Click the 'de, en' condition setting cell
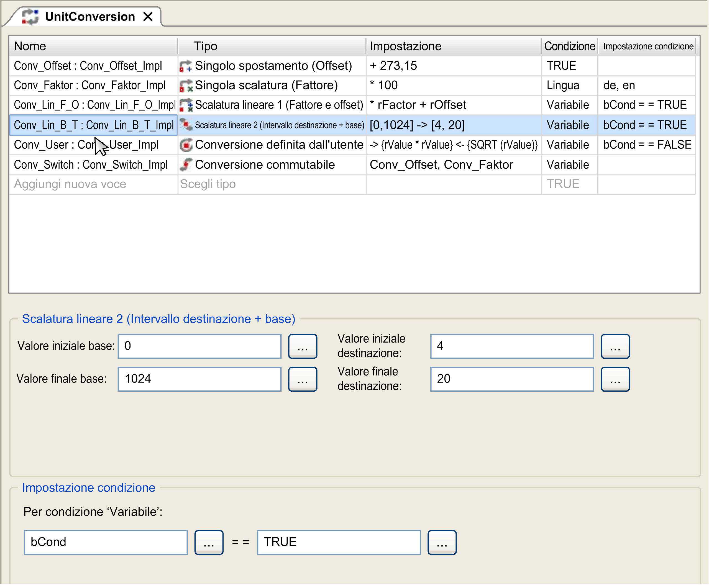 click(647, 85)
